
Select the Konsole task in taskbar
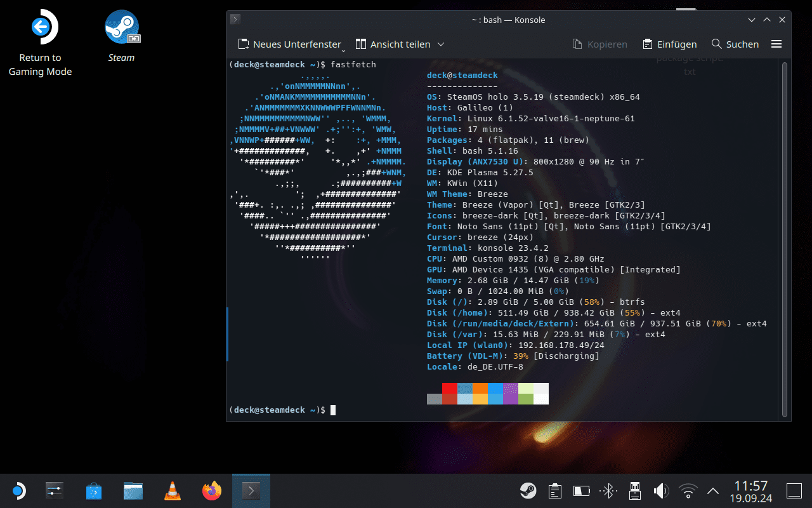click(x=251, y=491)
